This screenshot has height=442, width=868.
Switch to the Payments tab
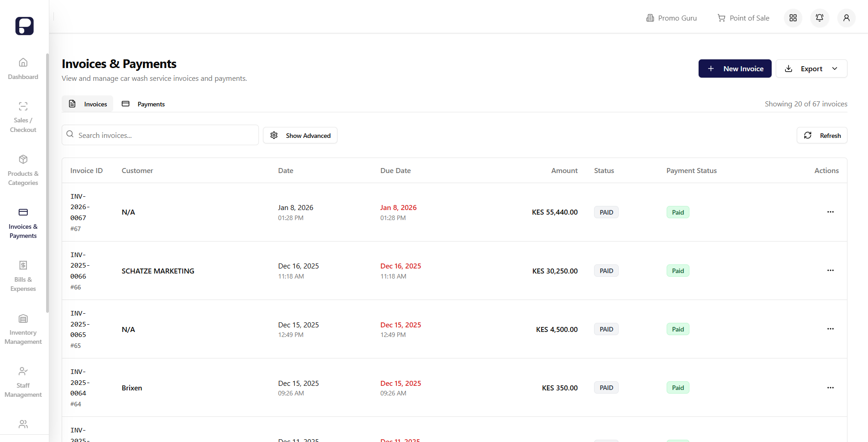(x=143, y=104)
